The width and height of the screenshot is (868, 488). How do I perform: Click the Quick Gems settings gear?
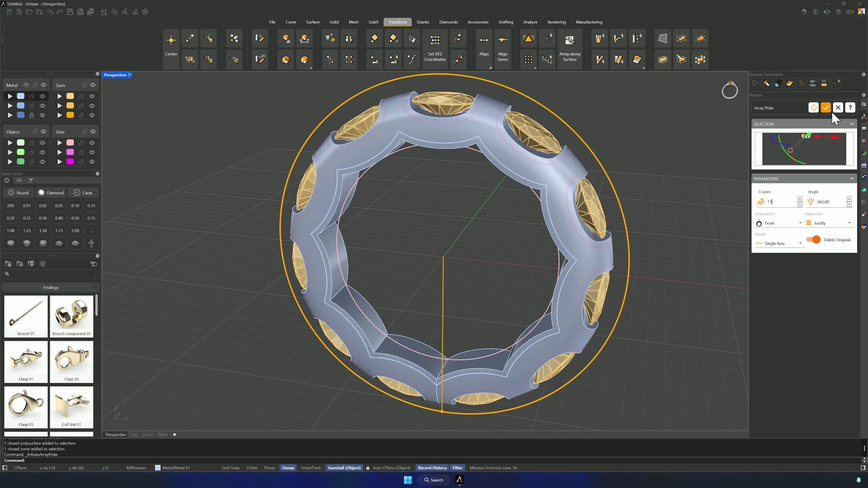coord(98,174)
